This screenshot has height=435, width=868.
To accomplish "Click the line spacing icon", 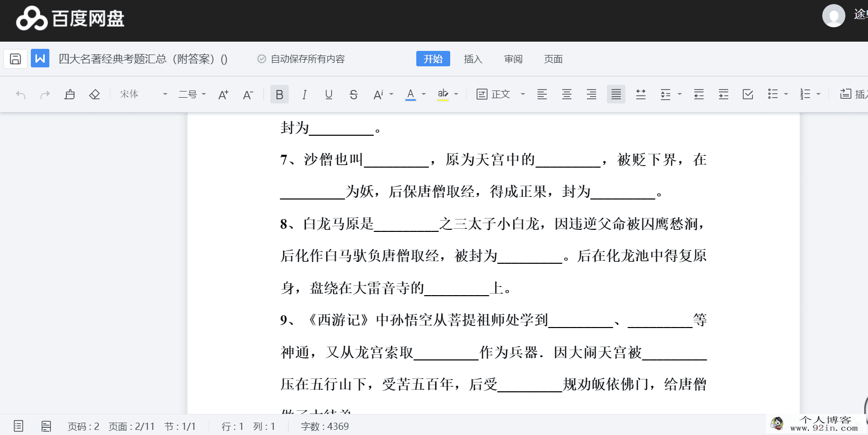I will (666, 95).
